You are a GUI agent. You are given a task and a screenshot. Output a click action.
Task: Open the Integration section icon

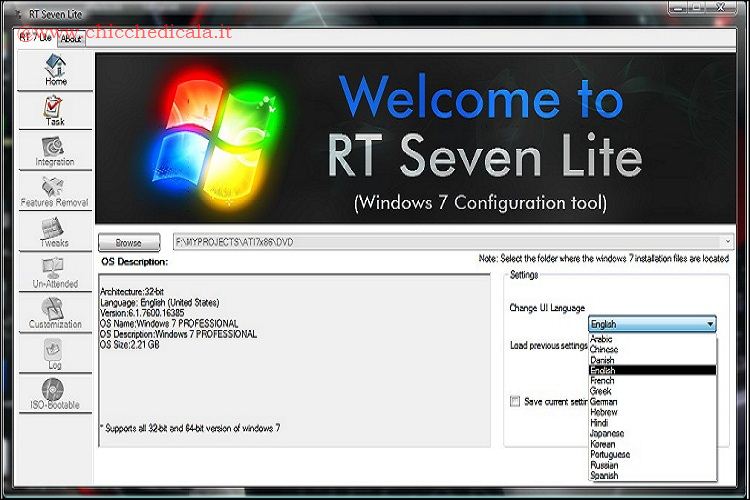[x=55, y=150]
